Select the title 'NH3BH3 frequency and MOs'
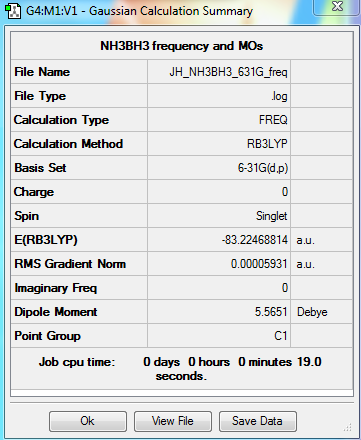361x440 pixels. [x=182, y=46]
